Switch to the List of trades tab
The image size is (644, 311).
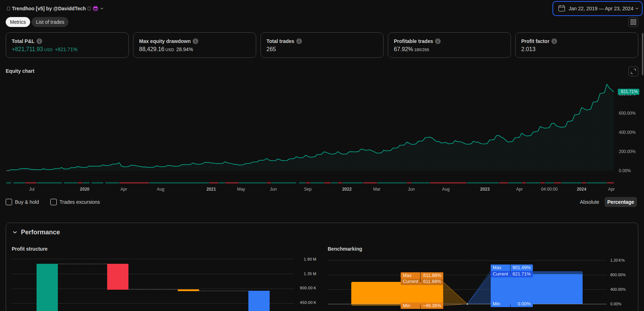(50, 22)
